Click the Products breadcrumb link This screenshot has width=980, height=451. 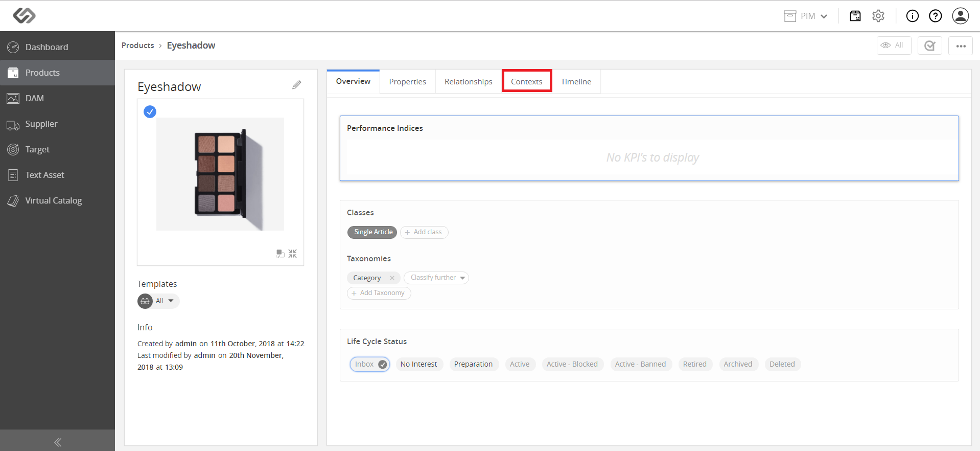pyautogui.click(x=137, y=46)
